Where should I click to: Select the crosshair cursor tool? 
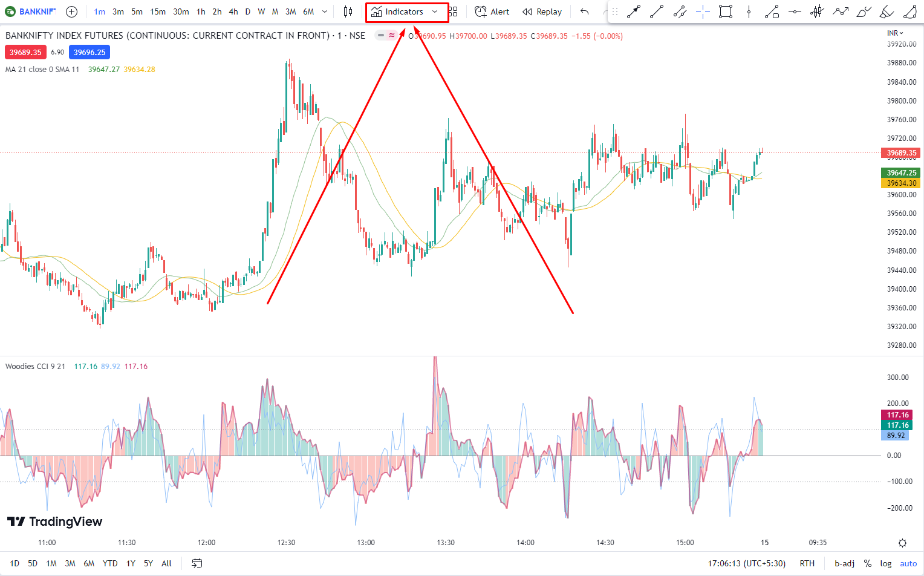click(703, 11)
